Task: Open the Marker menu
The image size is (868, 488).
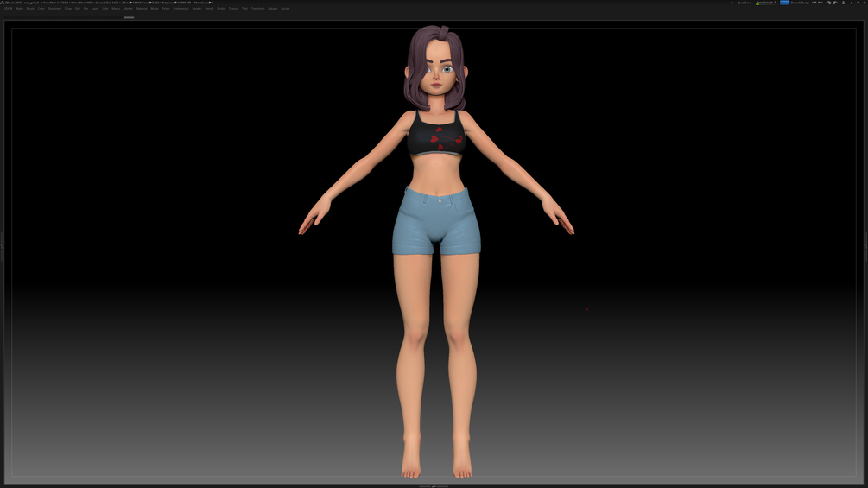Action: [128, 9]
